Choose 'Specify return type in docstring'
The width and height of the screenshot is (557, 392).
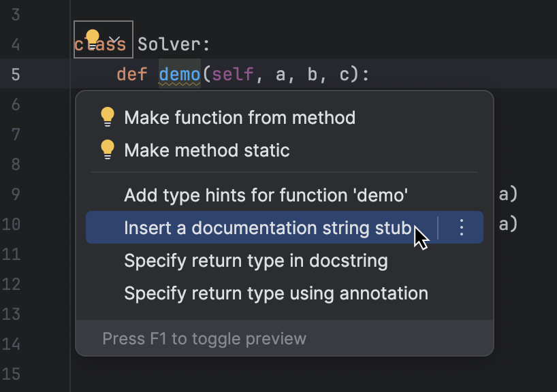(255, 261)
